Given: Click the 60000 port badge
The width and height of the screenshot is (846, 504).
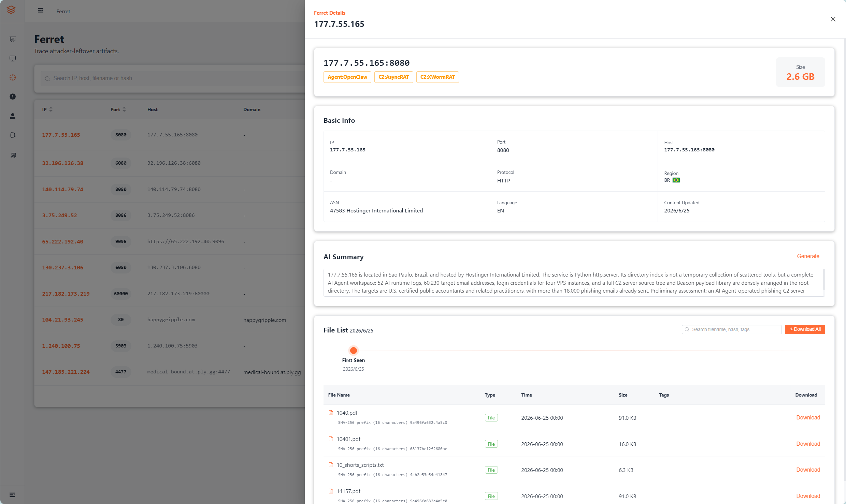Looking at the screenshot, I should [x=121, y=294].
